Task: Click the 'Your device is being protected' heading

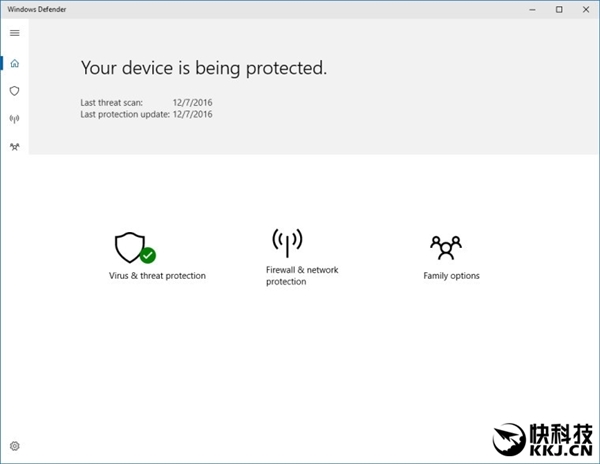Action: [x=204, y=68]
